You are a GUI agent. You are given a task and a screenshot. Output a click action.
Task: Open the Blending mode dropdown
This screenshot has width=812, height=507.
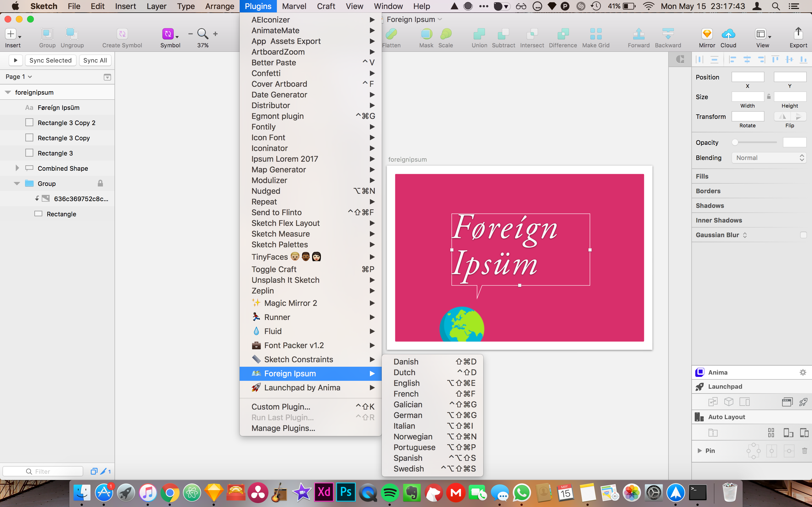click(x=769, y=158)
